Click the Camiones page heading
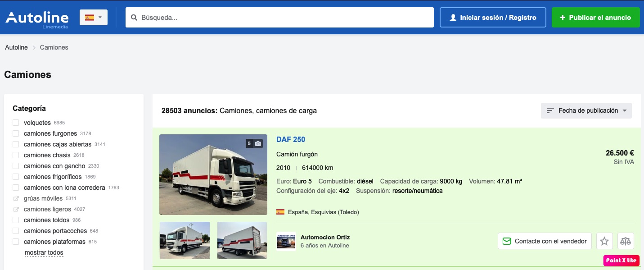 click(x=28, y=74)
